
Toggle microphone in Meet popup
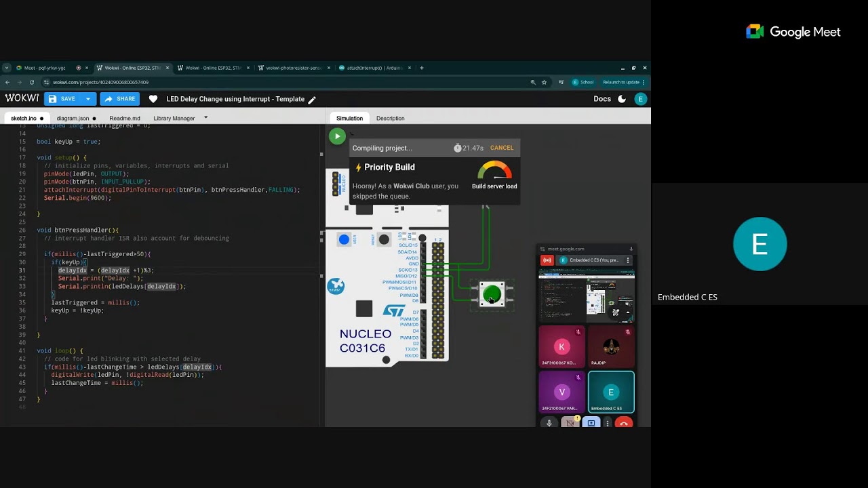[549, 423]
